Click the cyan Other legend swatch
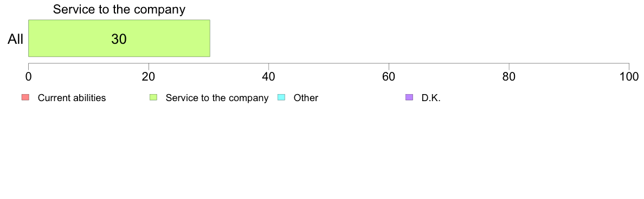The height and width of the screenshot is (199, 644). tap(281, 97)
